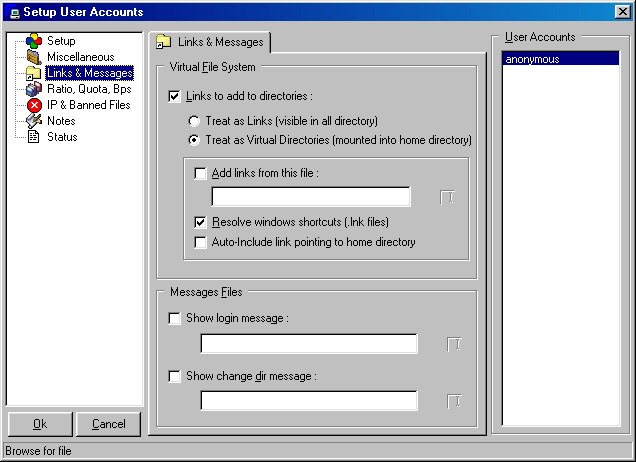Uncheck Links to add to directories

(176, 96)
